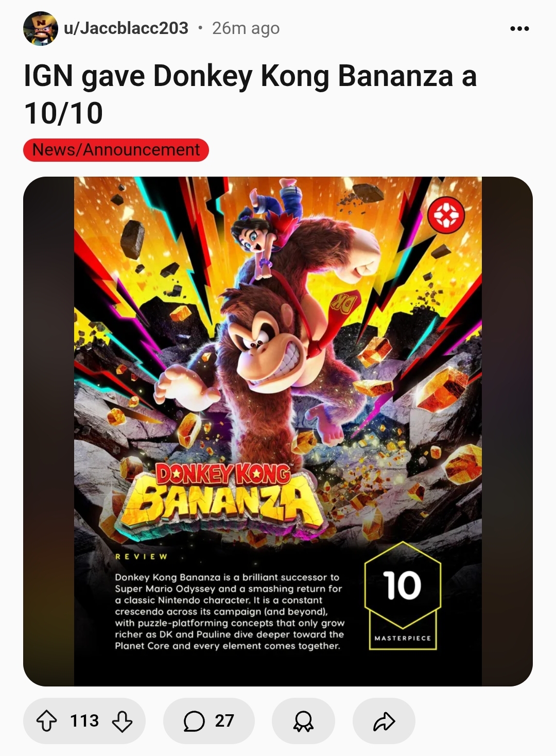The width and height of the screenshot is (556, 756).
Task: Tap the 113 vote count
Action: (84, 720)
